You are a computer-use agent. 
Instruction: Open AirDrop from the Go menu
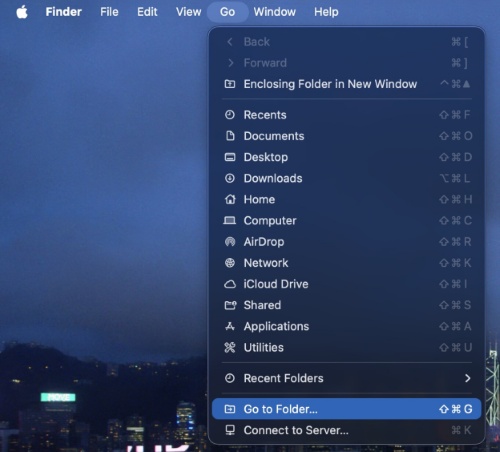click(x=347, y=242)
